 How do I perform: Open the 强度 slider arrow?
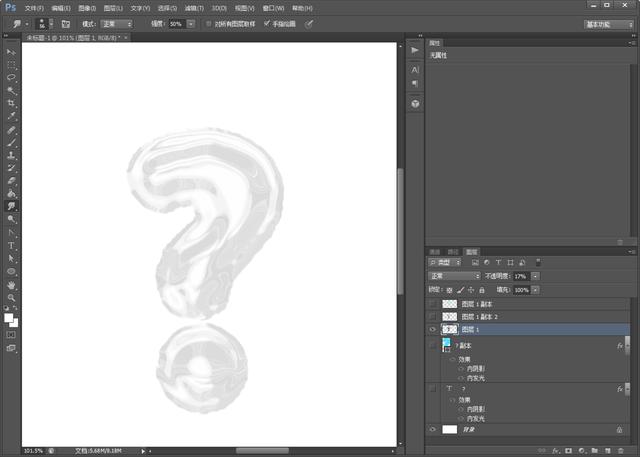191,24
